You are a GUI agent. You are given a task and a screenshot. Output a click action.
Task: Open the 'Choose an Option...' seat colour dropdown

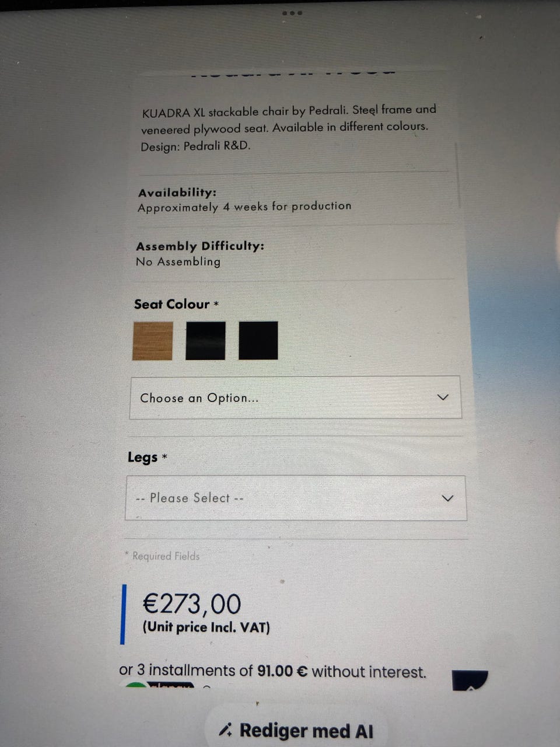pos(295,397)
